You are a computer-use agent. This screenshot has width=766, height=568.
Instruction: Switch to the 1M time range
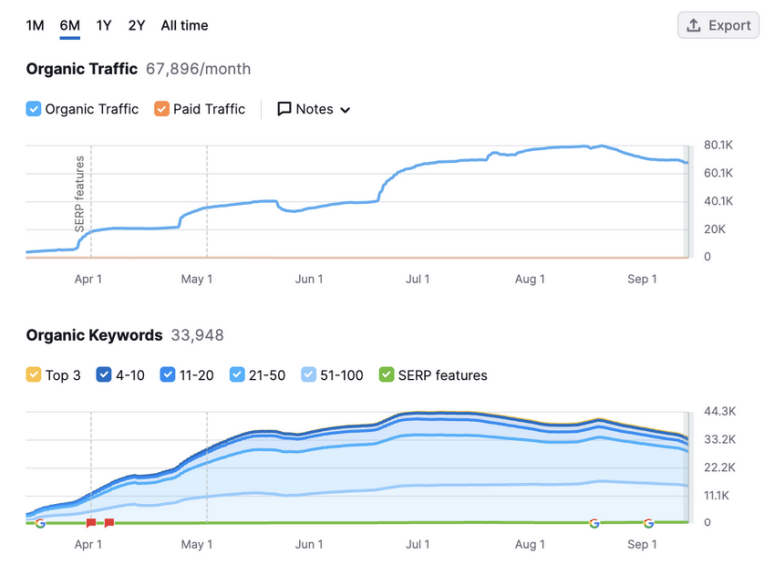35,25
